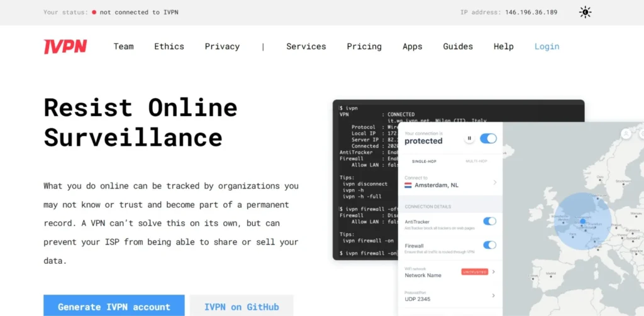This screenshot has width=644, height=316.
Task: Click the blue location dot on the map
Action: [x=582, y=221]
